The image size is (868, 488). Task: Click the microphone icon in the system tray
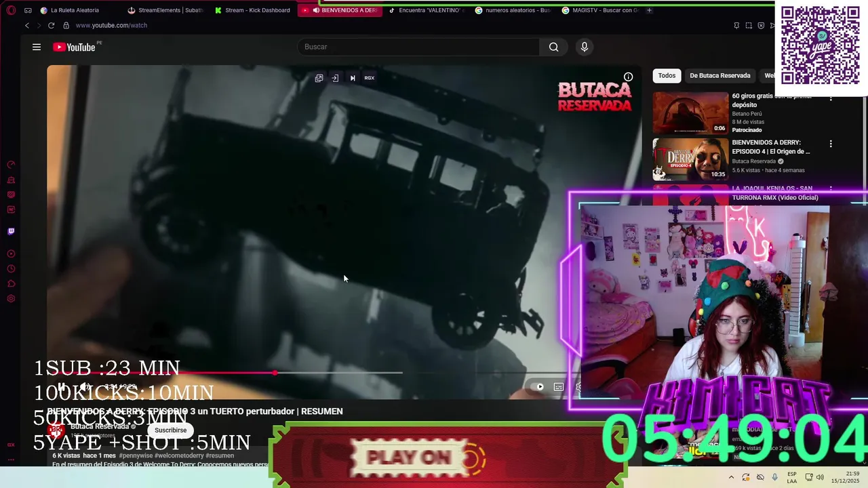[775, 477]
